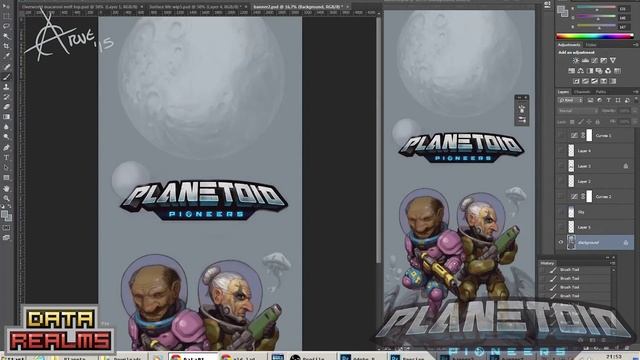Switch to the Styles tab
This screenshot has height=360, width=640.
coord(591,45)
